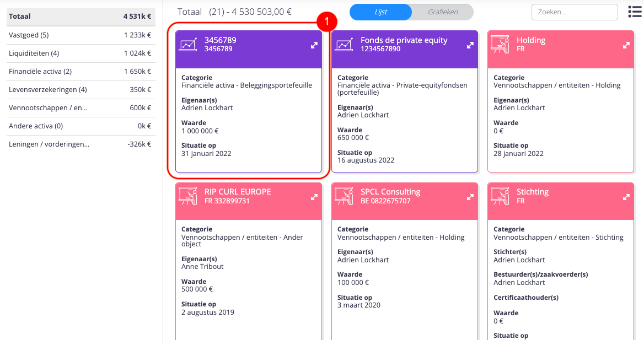
Task: Expand the SPCL Consulting card
Action: click(470, 197)
